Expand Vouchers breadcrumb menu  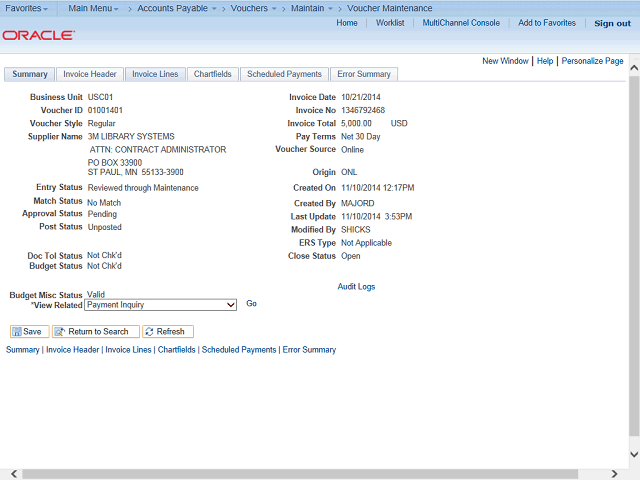253,8
